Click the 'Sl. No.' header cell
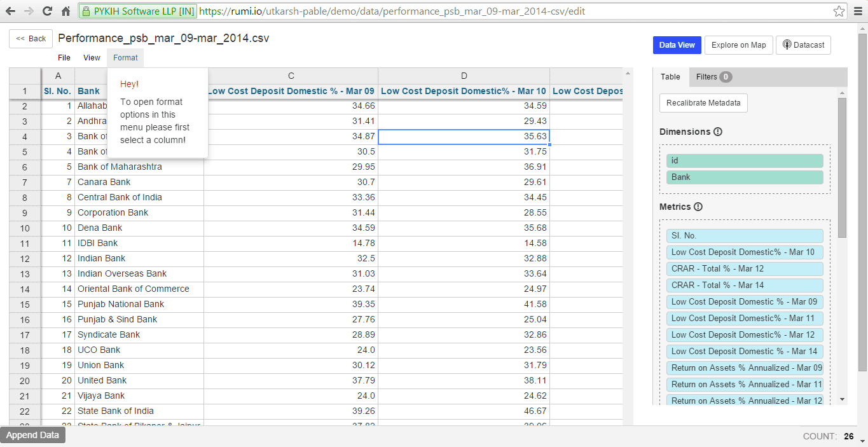Viewport: 868px width, 447px height. point(58,91)
